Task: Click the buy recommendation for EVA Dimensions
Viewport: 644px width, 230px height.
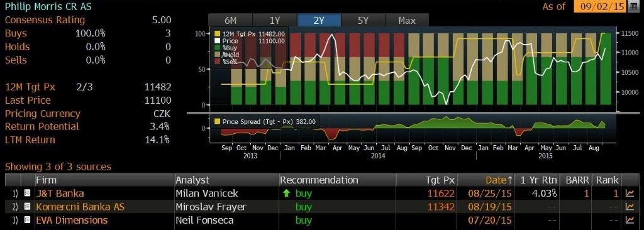Action: tap(304, 220)
